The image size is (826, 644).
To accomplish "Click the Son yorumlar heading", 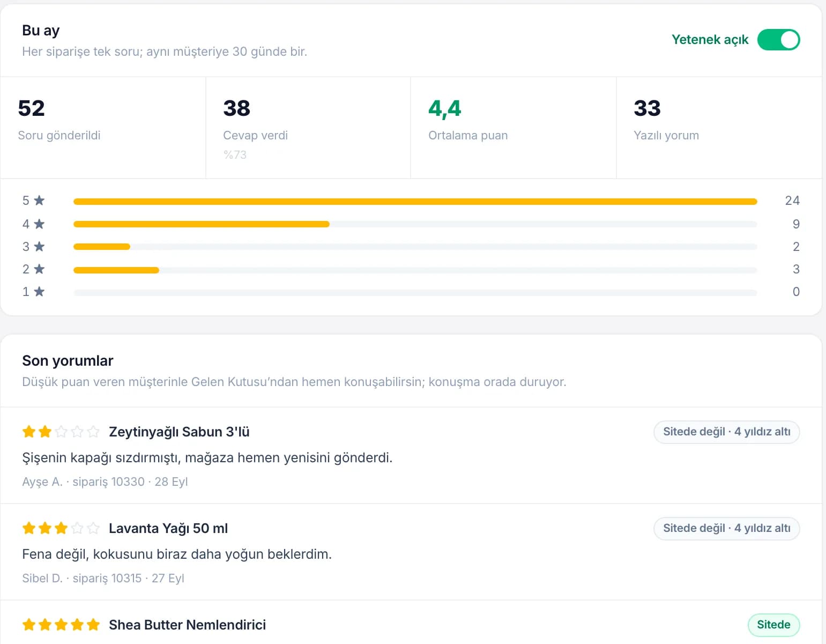I will pos(68,361).
